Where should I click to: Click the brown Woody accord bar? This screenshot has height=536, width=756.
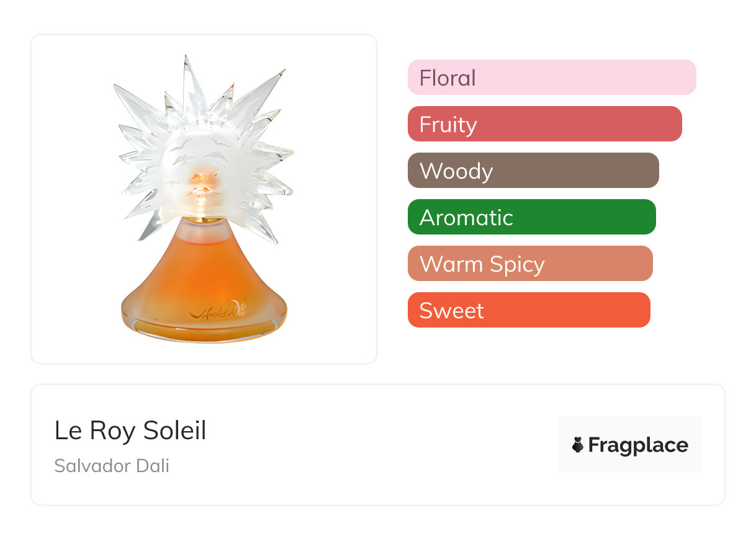click(533, 171)
